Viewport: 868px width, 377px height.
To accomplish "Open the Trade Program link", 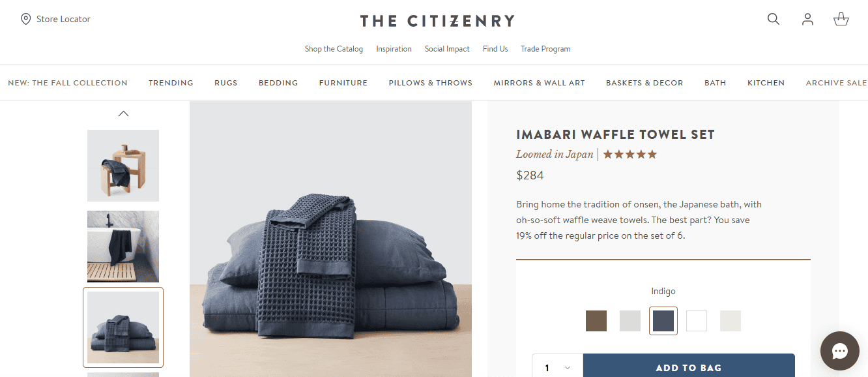I will (545, 49).
